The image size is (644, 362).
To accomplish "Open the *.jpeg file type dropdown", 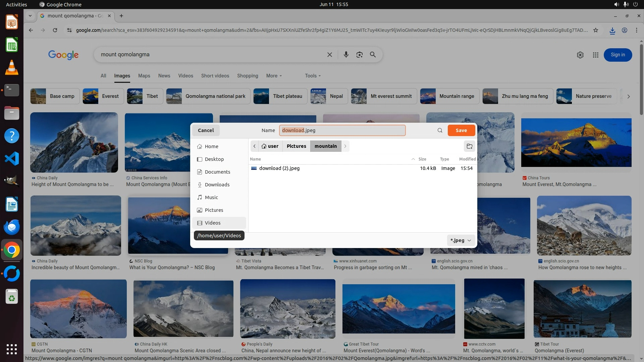I will [461, 240].
